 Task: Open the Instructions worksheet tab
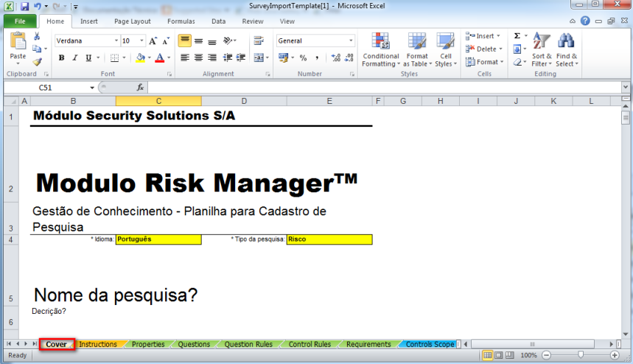[x=98, y=344]
